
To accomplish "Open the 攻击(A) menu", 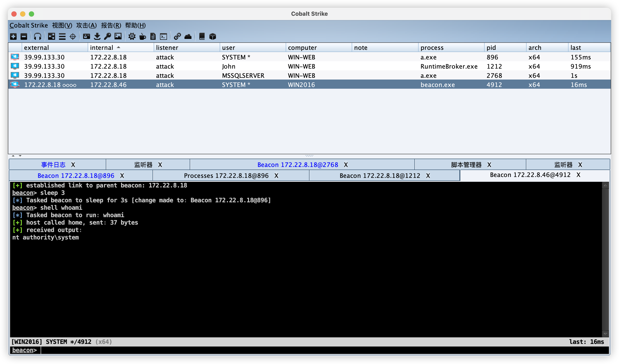I will (x=87, y=25).
